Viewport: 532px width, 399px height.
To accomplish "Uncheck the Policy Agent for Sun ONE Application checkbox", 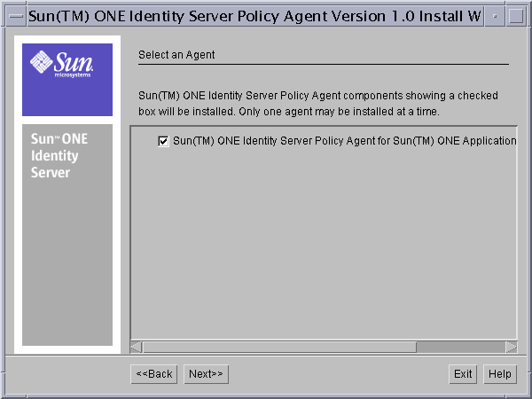I will [163, 141].
